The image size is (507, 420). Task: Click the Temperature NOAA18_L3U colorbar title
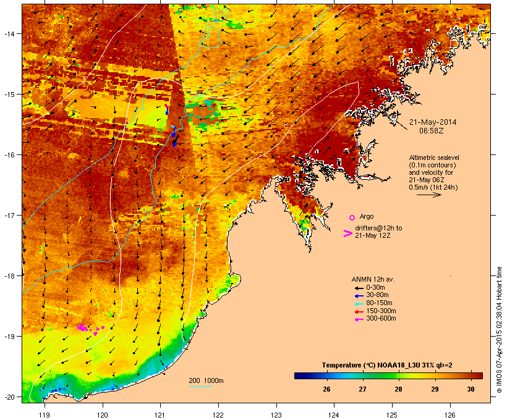pyautogui.click(x=387, y=366)
